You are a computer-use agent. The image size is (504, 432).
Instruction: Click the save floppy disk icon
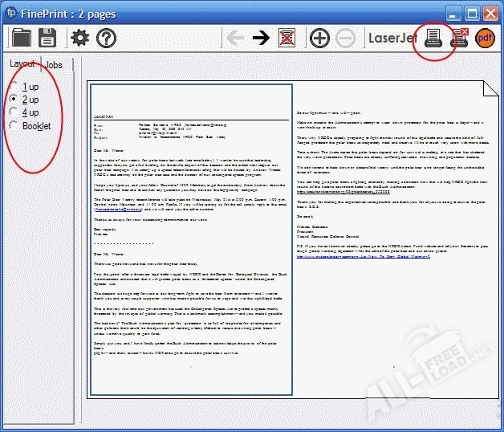[47, 38]
